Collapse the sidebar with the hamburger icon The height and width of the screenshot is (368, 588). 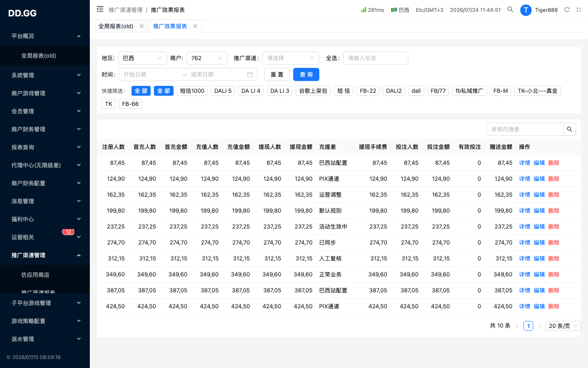click(100, 9)
